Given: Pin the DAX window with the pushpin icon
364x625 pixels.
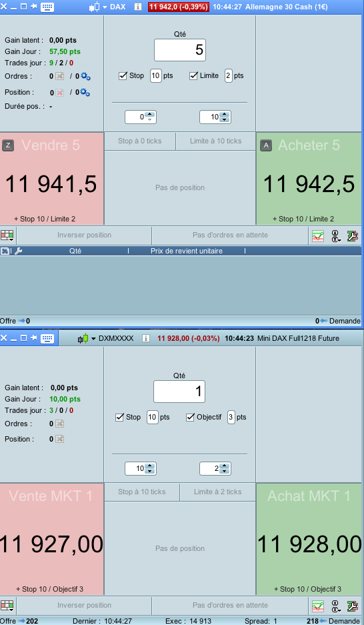Looking at the screenshot, I should (33, 7).
